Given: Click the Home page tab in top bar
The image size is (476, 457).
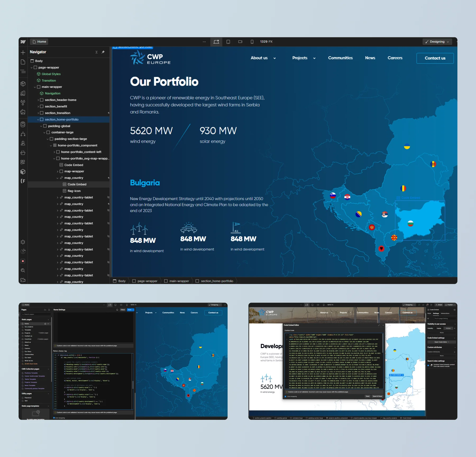Looking at the screenshot, I should (x=39, y=42).
